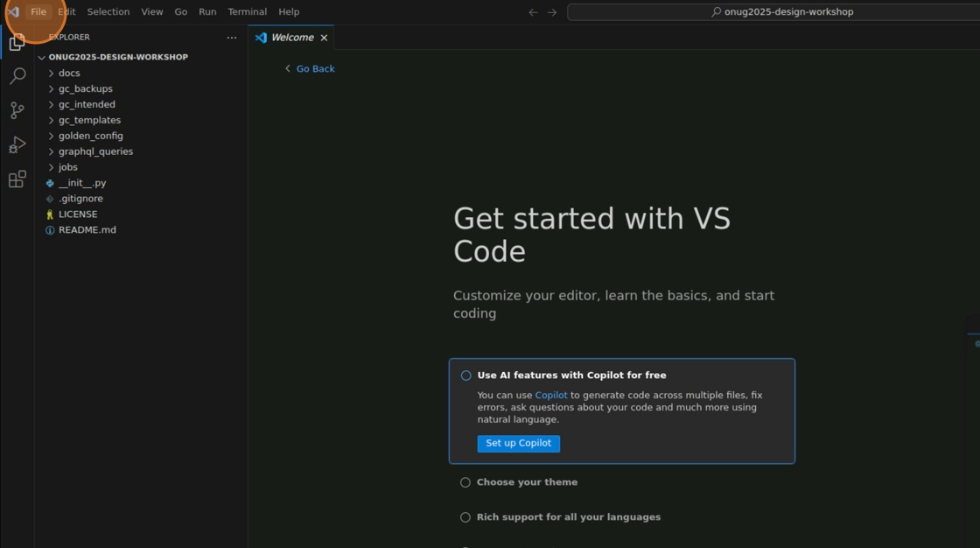Click the git icon beside .gitignore
Viewport: 980px width, 548px height.
(50, 199)
